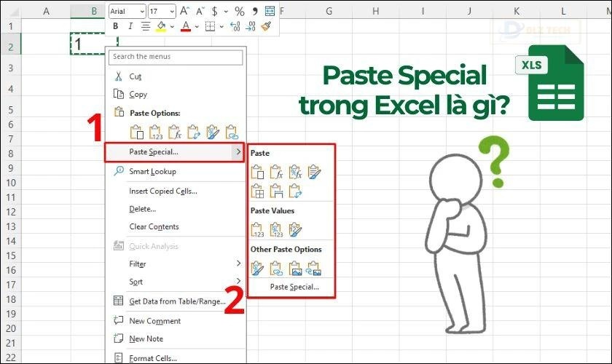The height and width of the screenshot is (364, 612).
Task: Expand the Filter submenu arrow
Action: click(238, 264)
